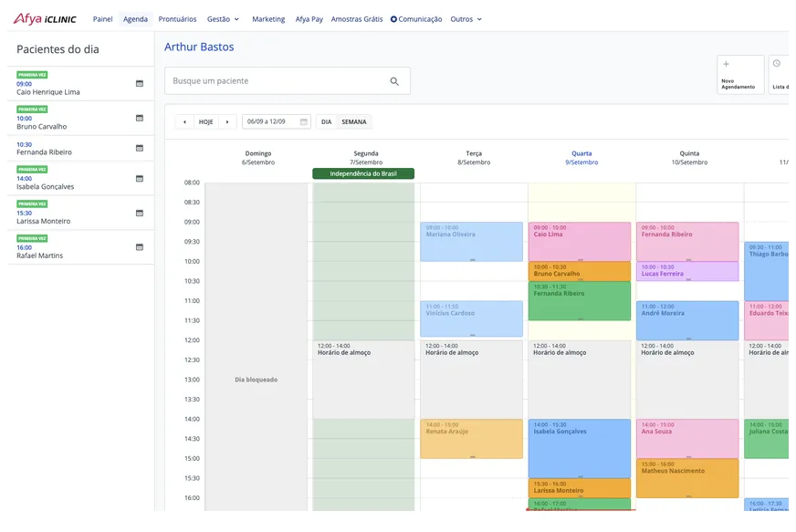This screenshot has width=796, height=532.
Task: Open Juliana Costa 14:00 appointment
Action: click(767, 439)
